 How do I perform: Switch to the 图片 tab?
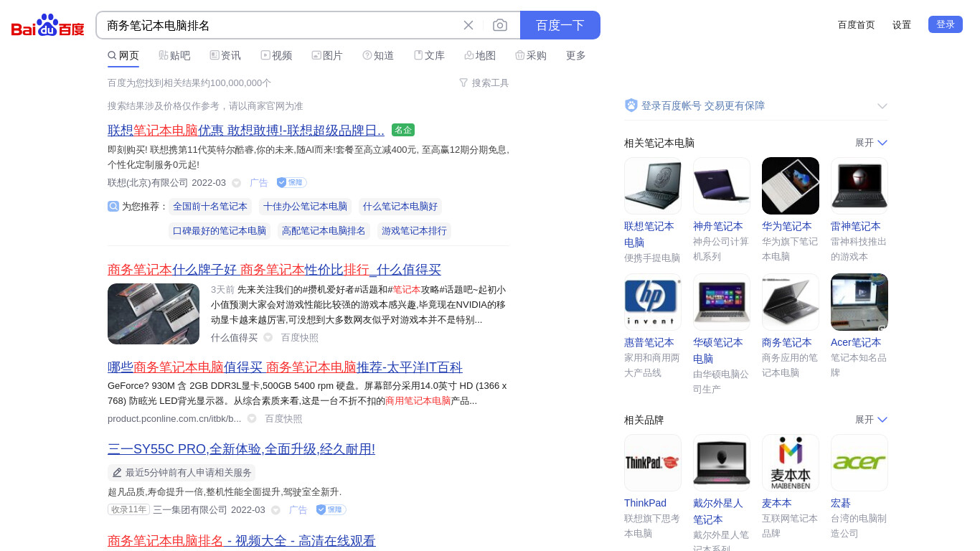(327, 55)
